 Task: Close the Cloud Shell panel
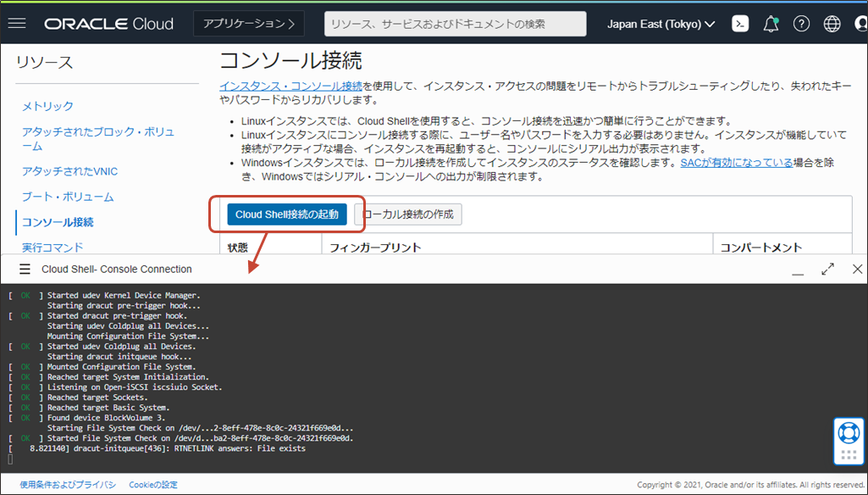tap(858, 269)
